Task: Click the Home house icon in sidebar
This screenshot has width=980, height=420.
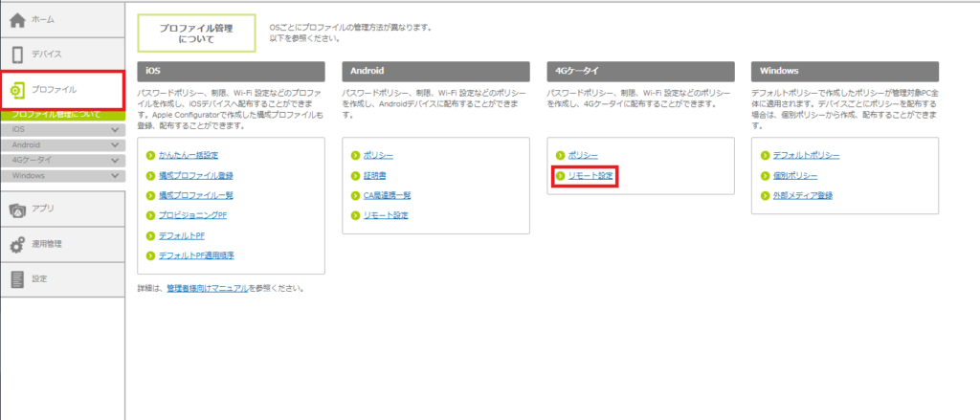Action: (x=17, y=19)
